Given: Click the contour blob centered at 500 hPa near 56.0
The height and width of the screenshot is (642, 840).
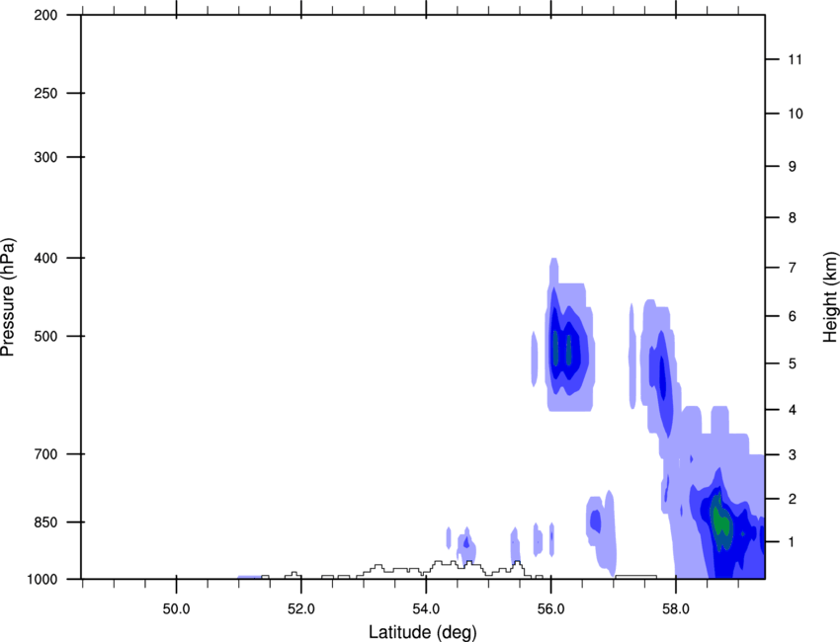Looking at the screenshot, I should 569,335.
